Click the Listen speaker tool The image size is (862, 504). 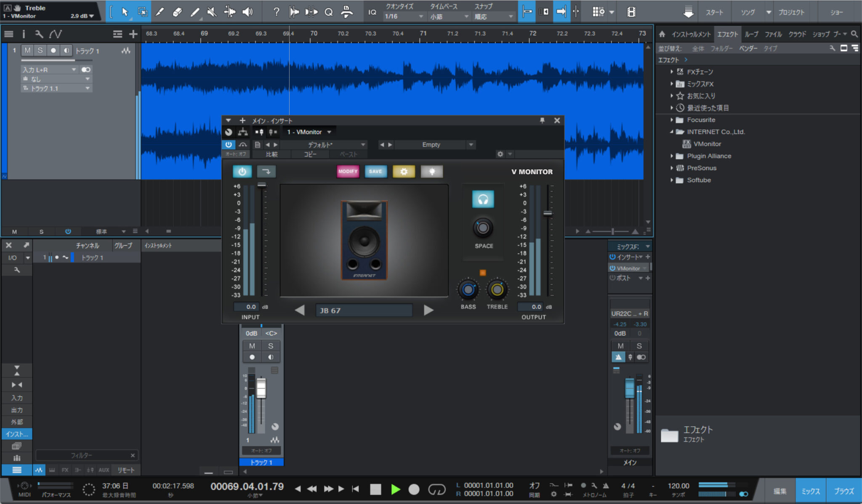247,12
